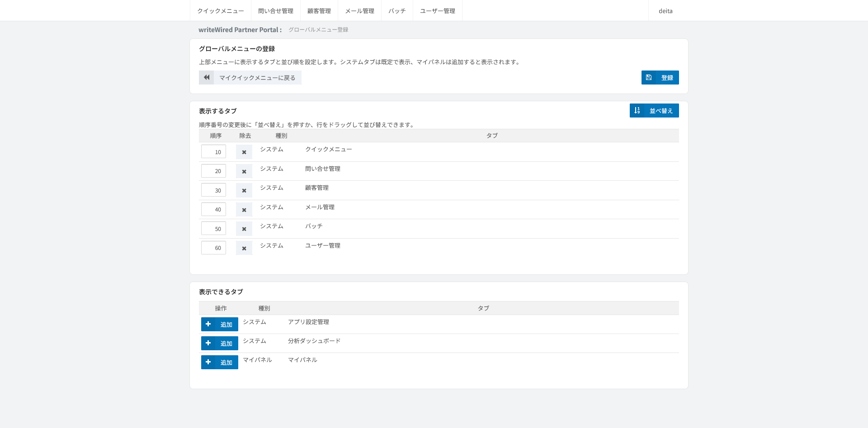868x428 pixels.
Task: Click the rewind icon beside マイクイックメニューに戻る
Action: click(207, 77)
